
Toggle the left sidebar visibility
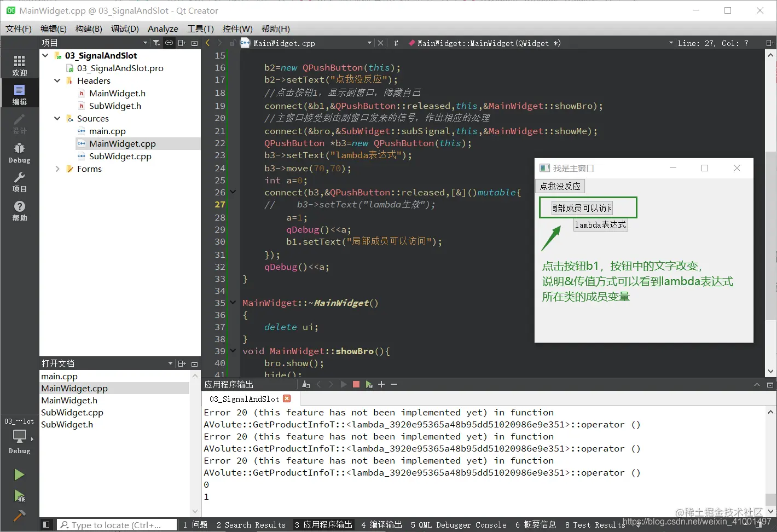[x=47, y=524]
